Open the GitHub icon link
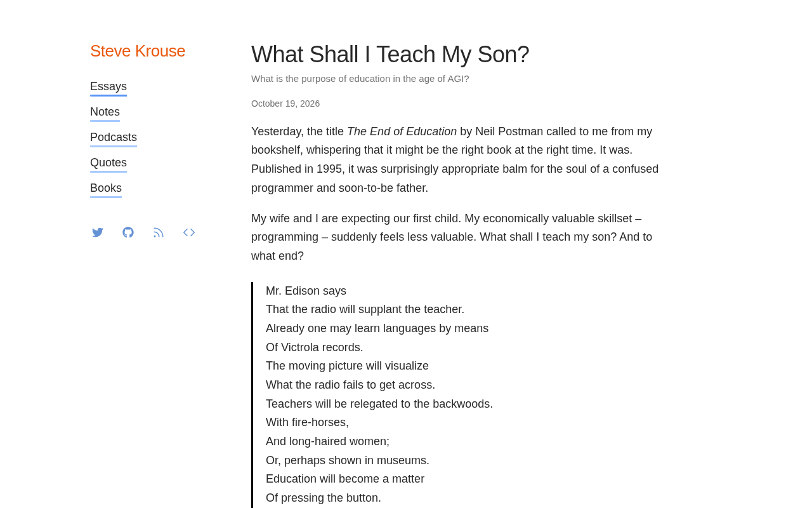Image resolution: width=812 pixels, height=508 pixels. click(x=128, y=232)
